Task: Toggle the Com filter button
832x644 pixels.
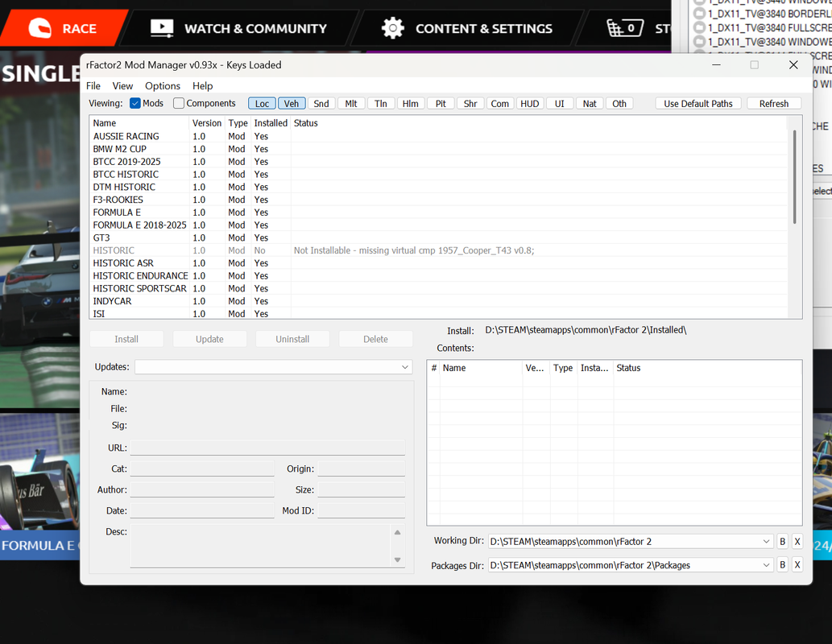Action: click(x=500, y=104)
